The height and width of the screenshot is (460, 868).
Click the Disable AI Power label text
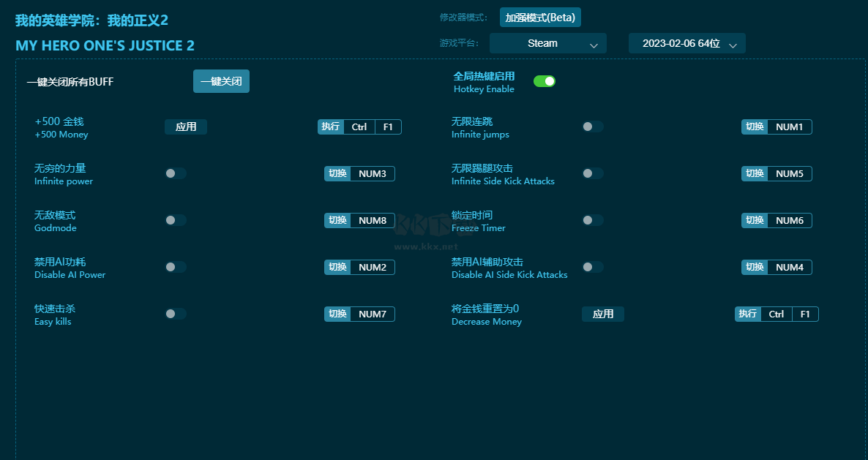(70, 275)
